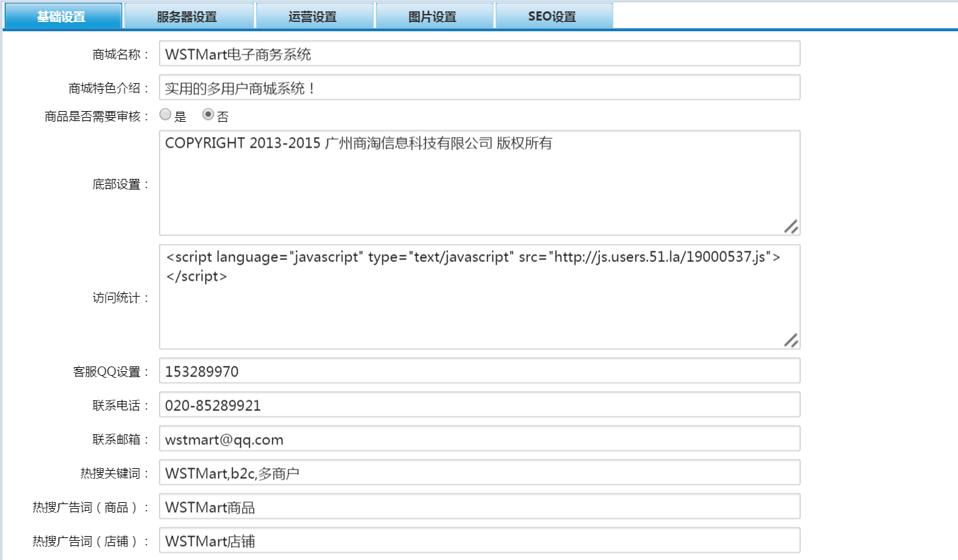Focus the 联系邮箱 input field
Viewport: 958px width, 560px height.
point(480,439)
